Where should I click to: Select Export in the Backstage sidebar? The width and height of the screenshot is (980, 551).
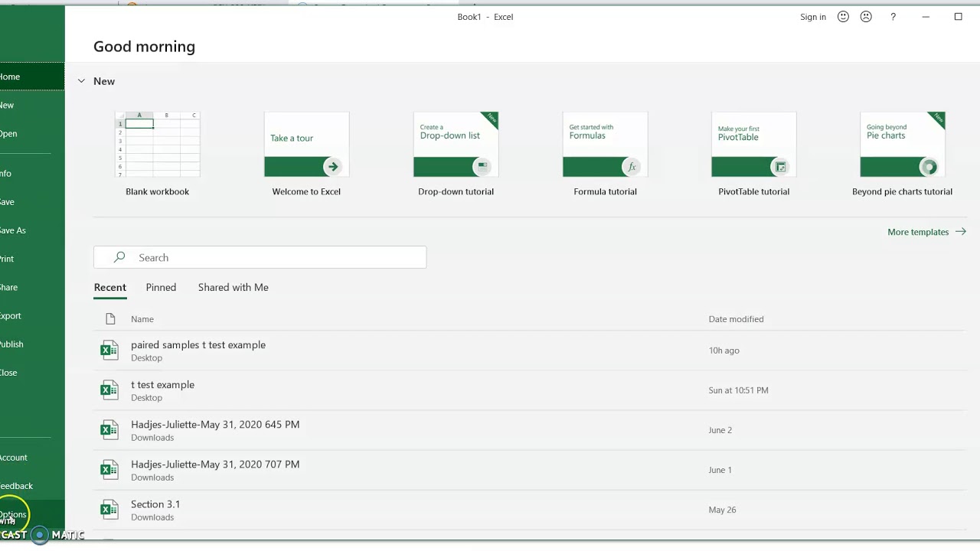[x=32, y=315]
